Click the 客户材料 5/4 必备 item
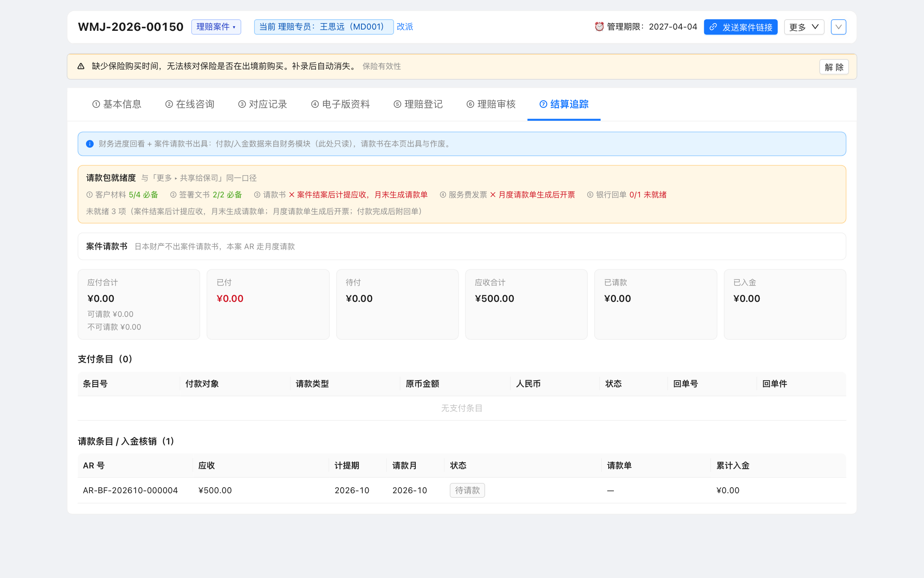This screenshot has width=924, height=578. [122, 195]
